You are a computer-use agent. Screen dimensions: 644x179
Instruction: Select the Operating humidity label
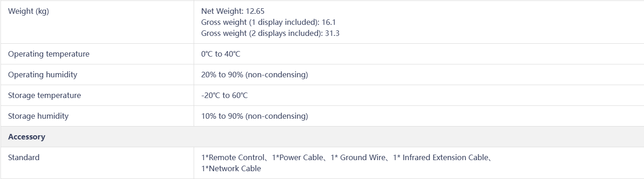tap(42, 75)
